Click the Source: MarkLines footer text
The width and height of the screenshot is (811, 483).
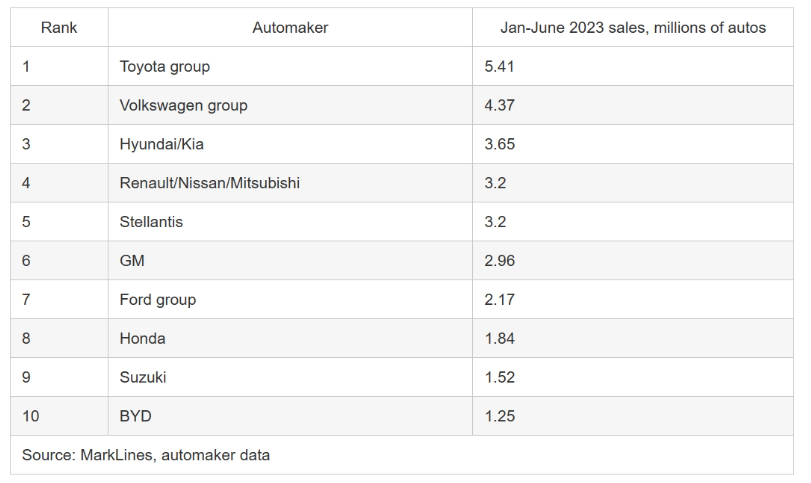pyautogui.click(x=146, y=455)
